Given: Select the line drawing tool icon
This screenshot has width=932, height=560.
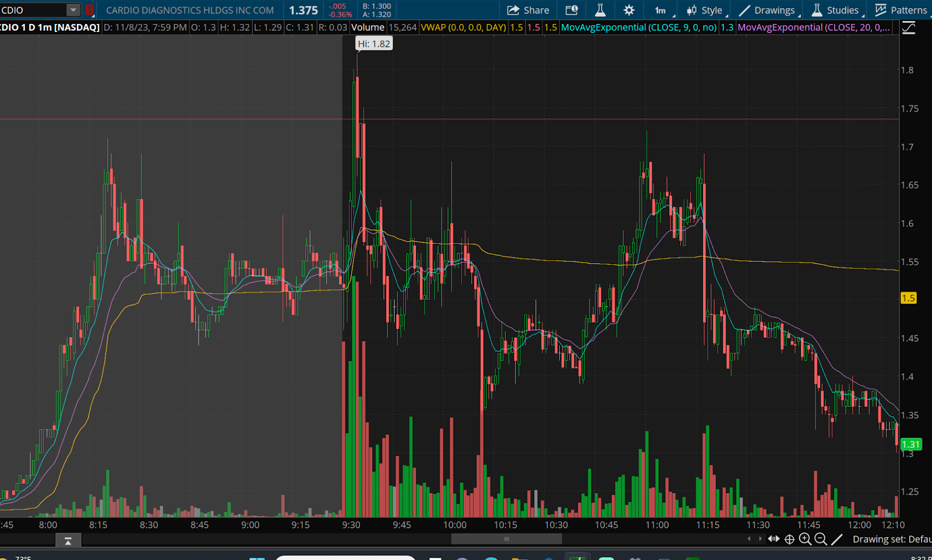Looking at the screenshot, I should (836, 539).
